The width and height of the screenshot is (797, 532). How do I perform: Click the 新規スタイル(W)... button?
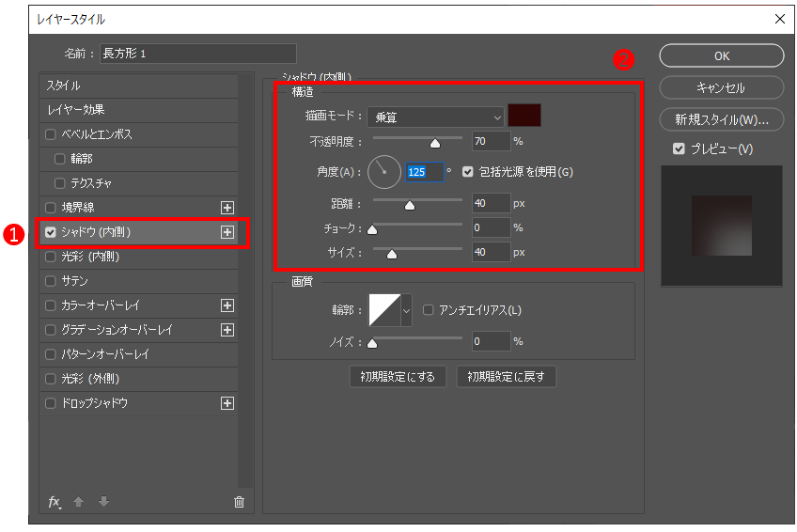coord(722,119)
